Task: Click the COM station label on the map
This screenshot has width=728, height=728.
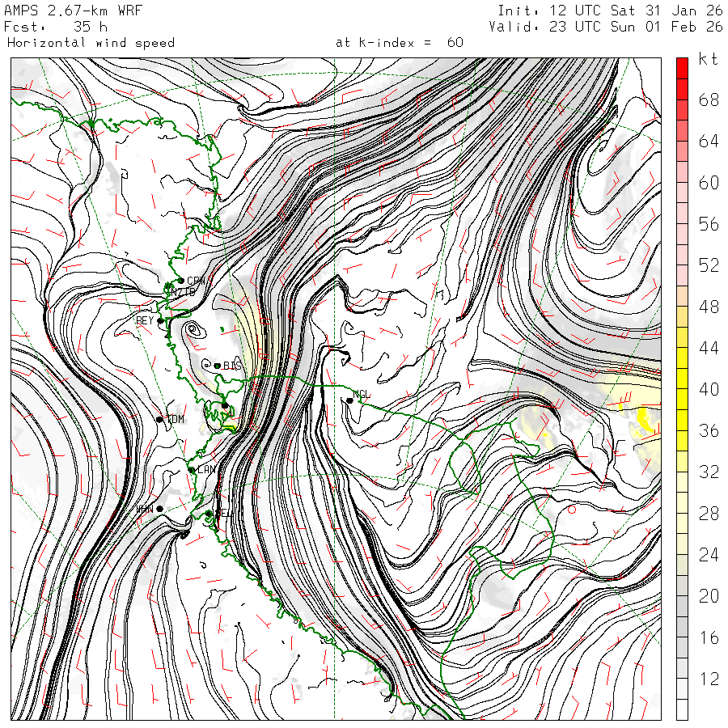Action: click(x=176, y=420)
